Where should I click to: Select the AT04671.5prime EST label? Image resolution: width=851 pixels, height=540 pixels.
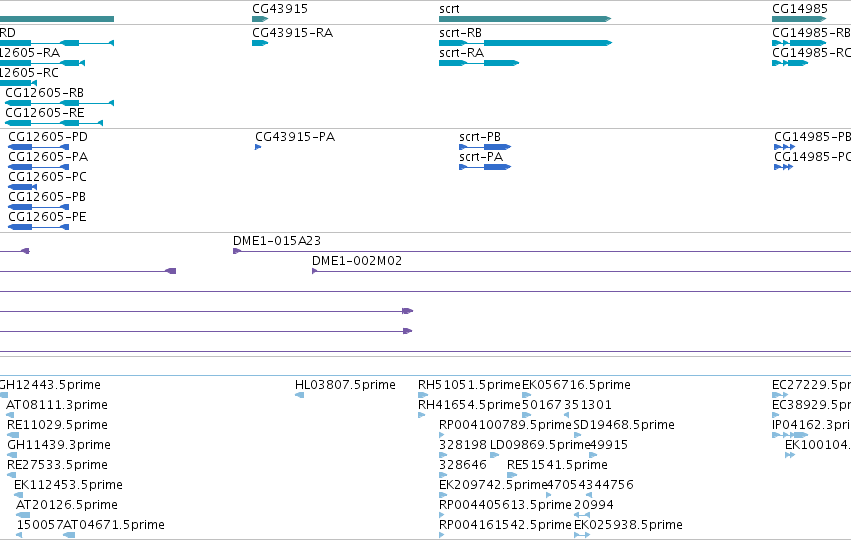pos(114,525)
